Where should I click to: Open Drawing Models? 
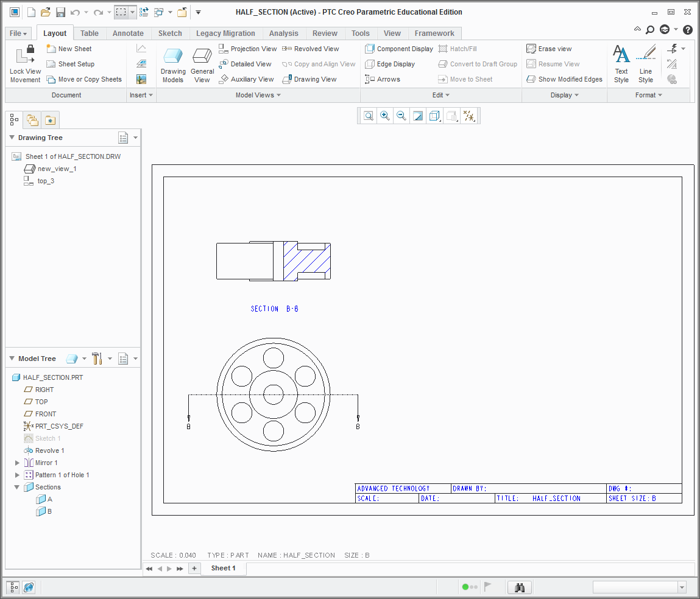pyautogui.click(x=173, y=65)
